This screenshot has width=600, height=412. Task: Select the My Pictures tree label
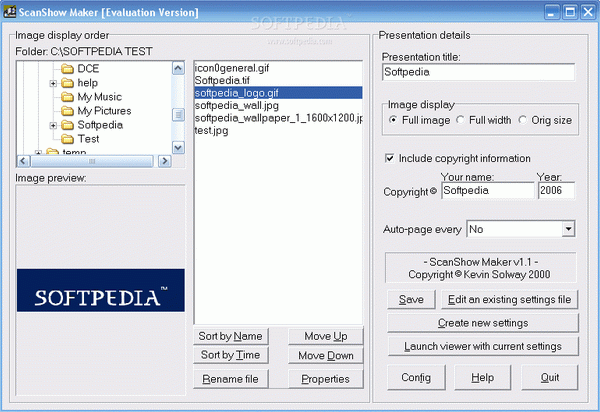(104, 111)
